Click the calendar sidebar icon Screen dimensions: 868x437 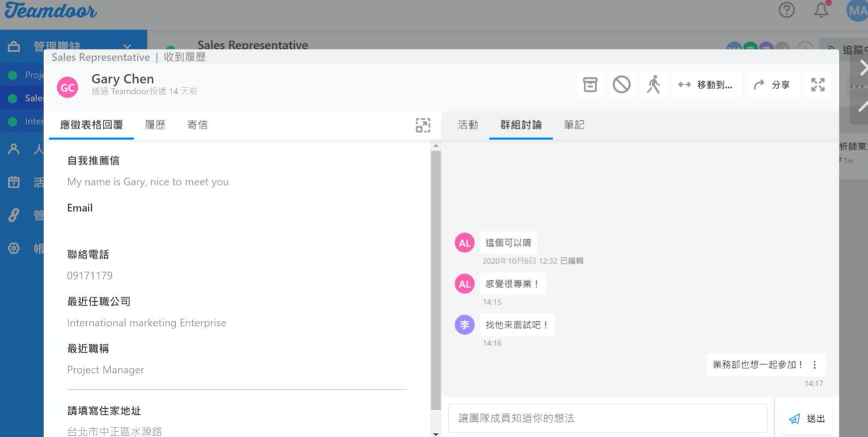click(14, 182)
